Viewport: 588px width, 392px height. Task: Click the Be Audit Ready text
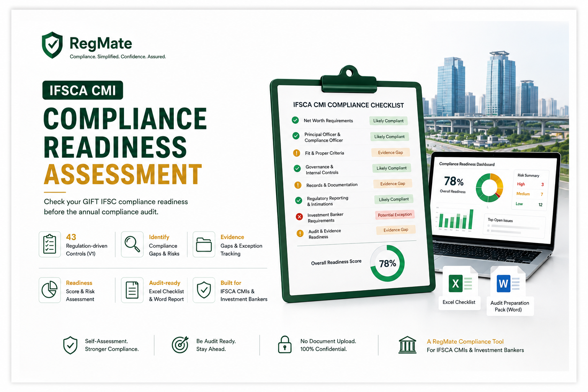click(216, 341)
